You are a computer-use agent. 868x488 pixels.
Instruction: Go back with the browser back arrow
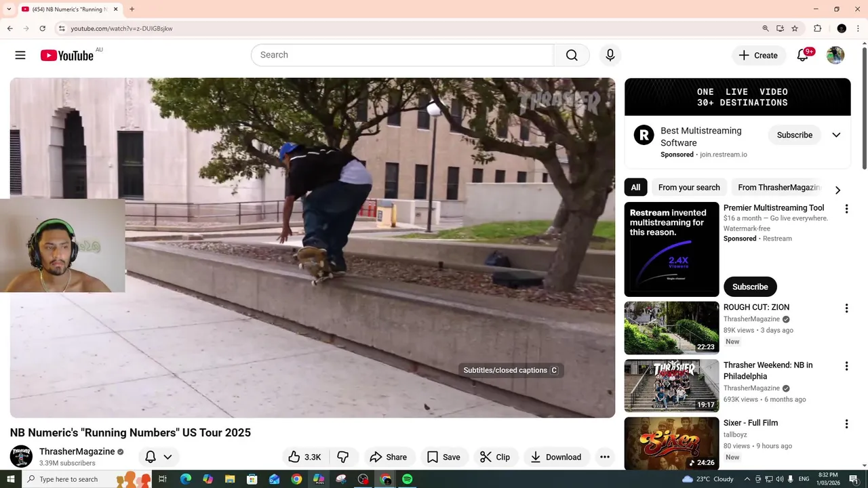(x=9, y=28)
